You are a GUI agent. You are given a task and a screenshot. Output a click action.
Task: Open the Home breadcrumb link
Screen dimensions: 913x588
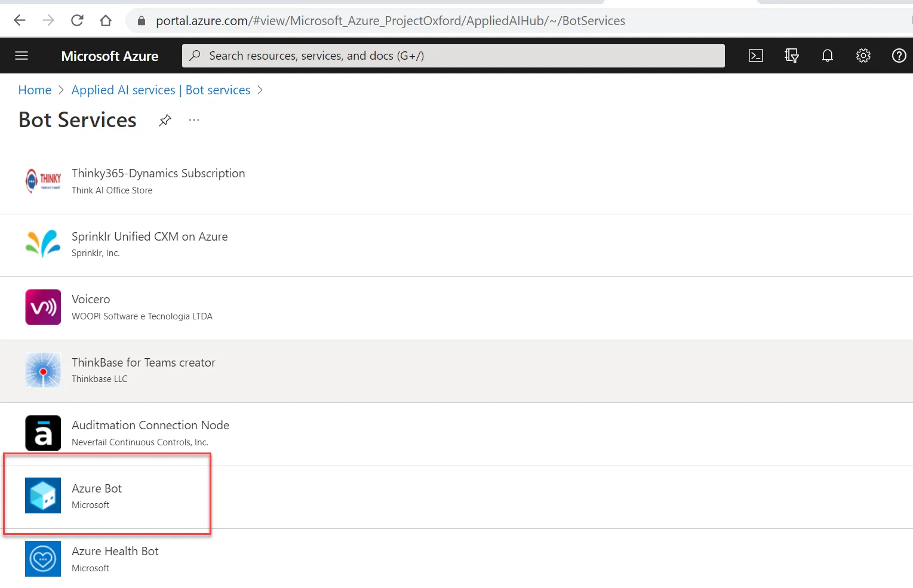click(35, 90)
